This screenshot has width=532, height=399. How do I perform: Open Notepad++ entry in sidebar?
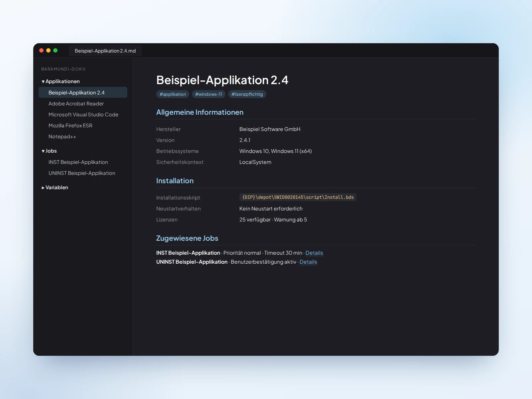coord(83,136)
